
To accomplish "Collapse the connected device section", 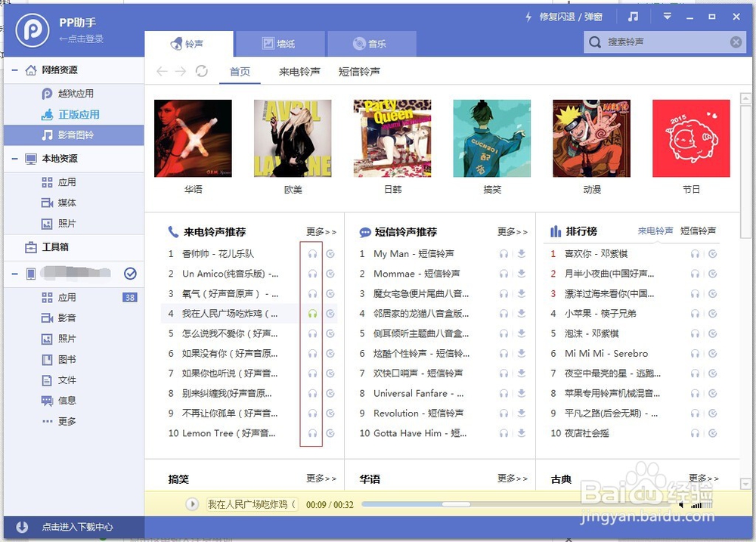I will [15, 274].
